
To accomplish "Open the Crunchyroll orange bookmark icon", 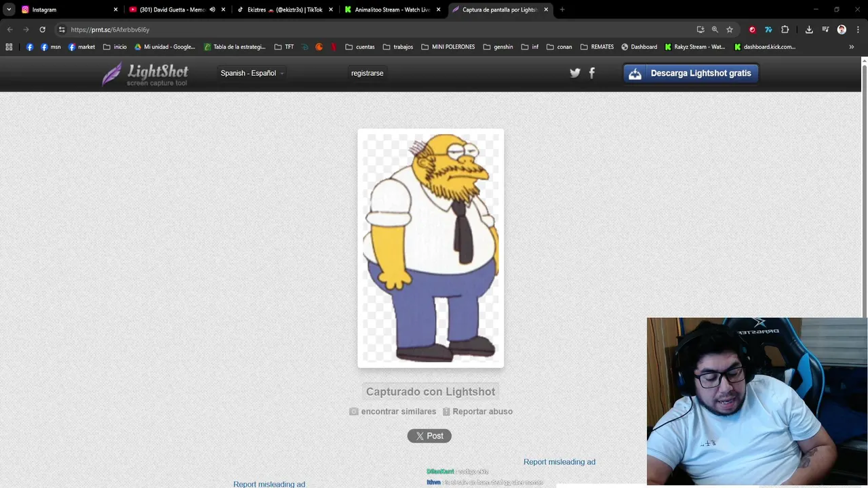I will tap(319, 47).
